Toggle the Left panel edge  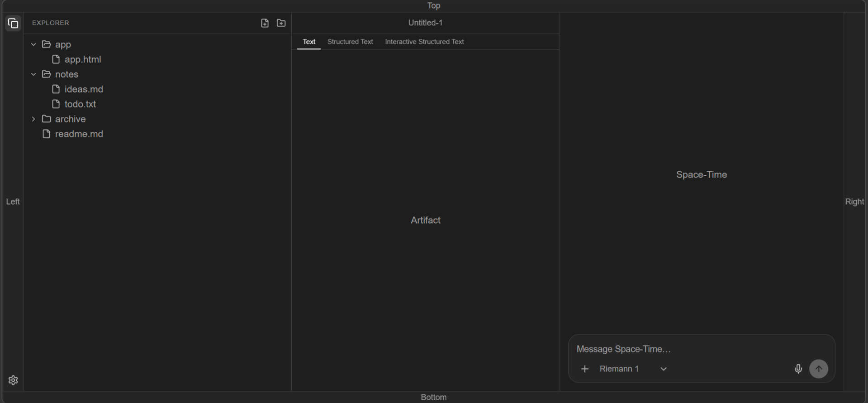(x=13, y=201)
